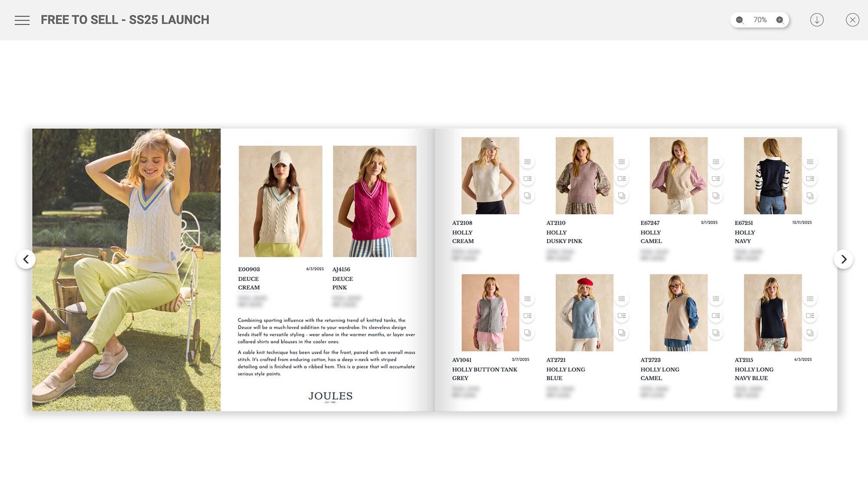
Task: Open the variant list icon on HOLLY CREAM
Action: [x=527, y=162]
